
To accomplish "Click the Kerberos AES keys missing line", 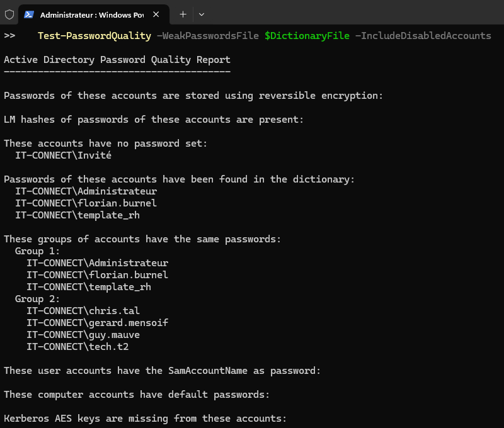I will pos(145,419).
